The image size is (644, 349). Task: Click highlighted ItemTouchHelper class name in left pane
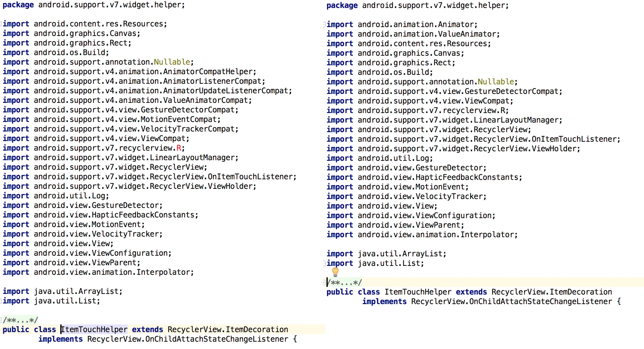[x=94, y=329]
